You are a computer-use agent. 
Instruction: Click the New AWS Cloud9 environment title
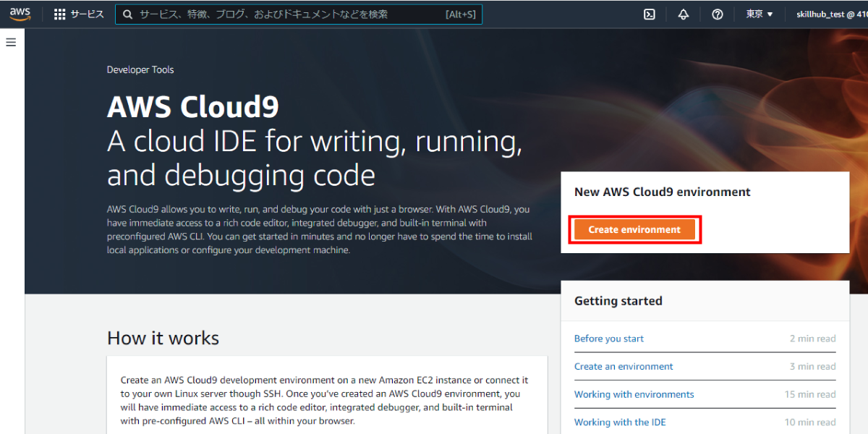point(663,192)
